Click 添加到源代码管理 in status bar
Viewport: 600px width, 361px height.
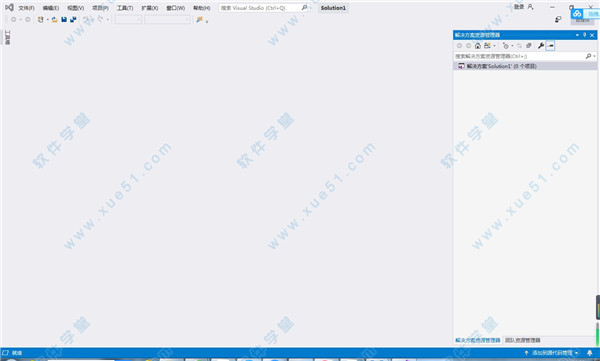[x=552, y=353]
